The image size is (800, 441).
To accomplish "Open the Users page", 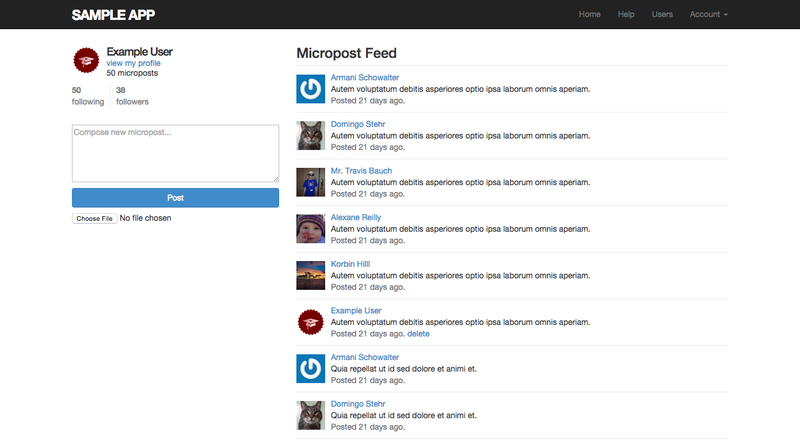I will coord(662,14).
